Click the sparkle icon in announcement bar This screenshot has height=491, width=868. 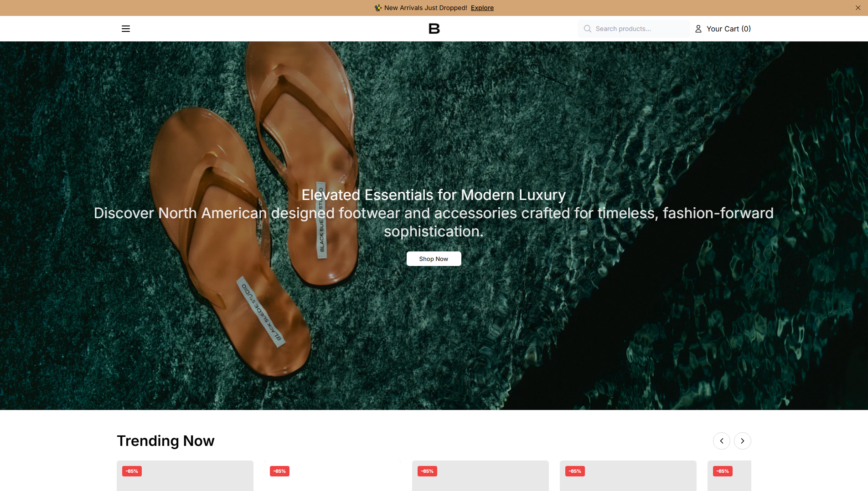coord(378,8)
